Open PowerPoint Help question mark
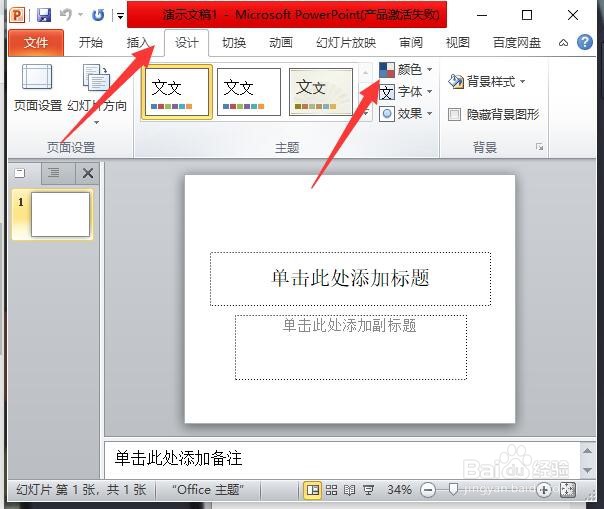The height and width of the screenshot is (509, 604). point(585,42)
